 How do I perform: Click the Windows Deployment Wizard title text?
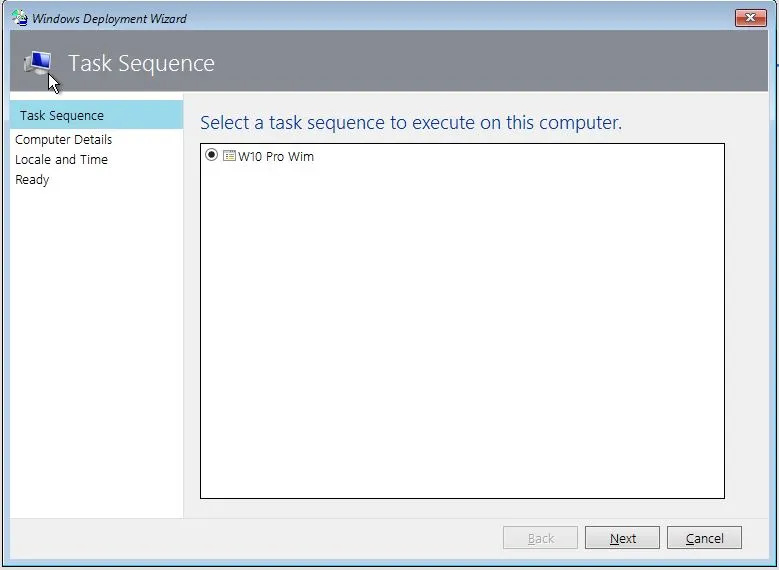point(110,19)
